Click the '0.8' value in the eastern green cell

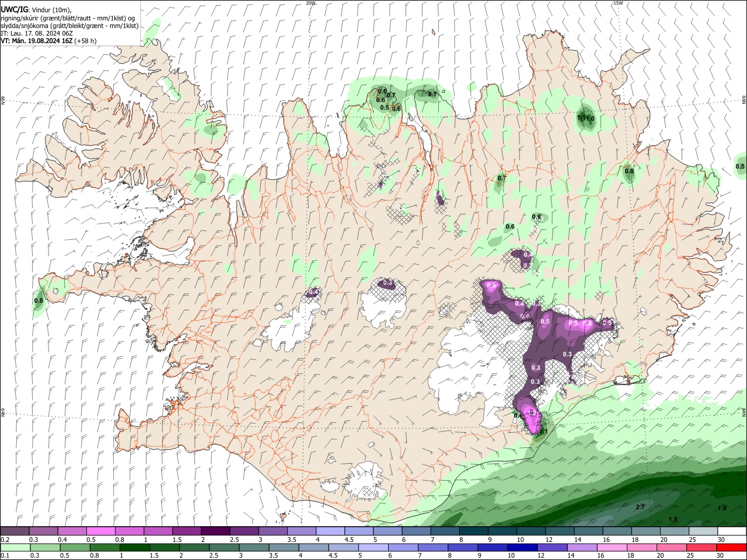(x=629, y=171)
